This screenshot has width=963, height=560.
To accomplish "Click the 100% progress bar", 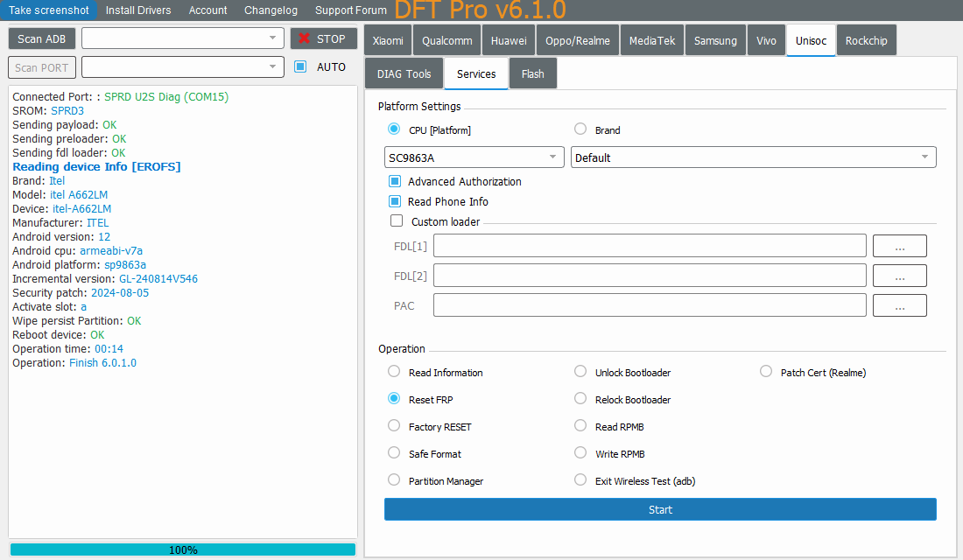I will coord(183,549).
